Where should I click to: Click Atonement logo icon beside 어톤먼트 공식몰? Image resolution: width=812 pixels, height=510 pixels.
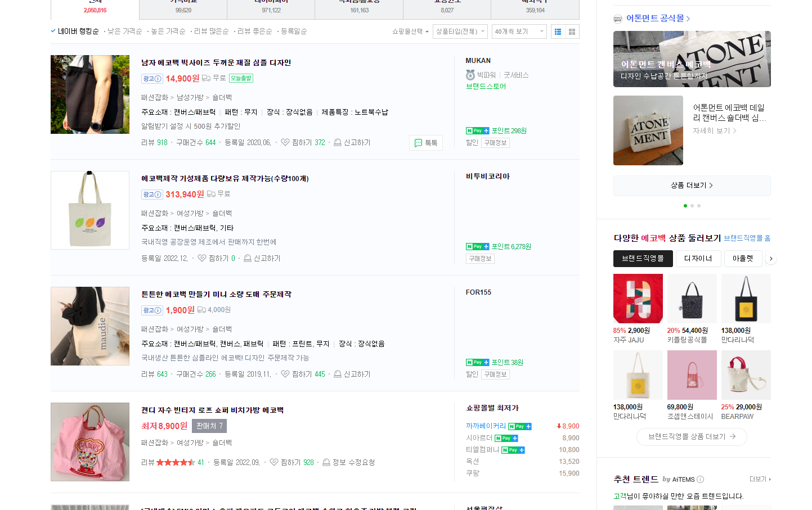tap(618, 19)
